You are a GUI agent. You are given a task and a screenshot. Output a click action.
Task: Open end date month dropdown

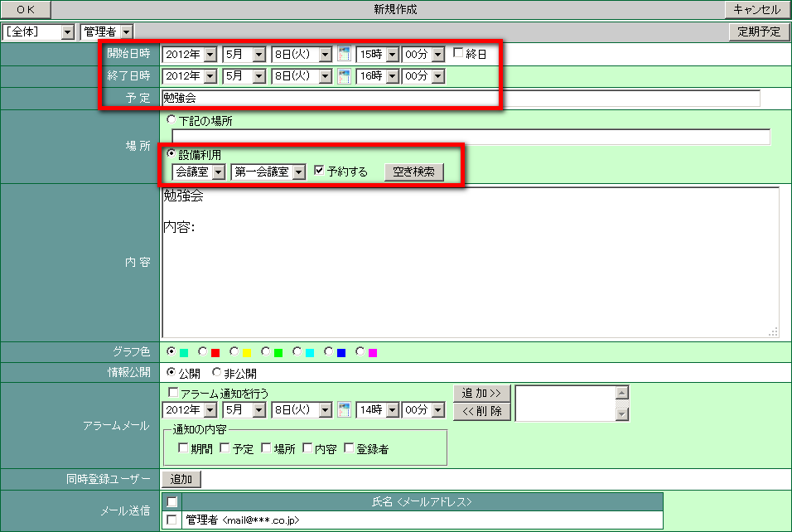[x=244, y=76]
